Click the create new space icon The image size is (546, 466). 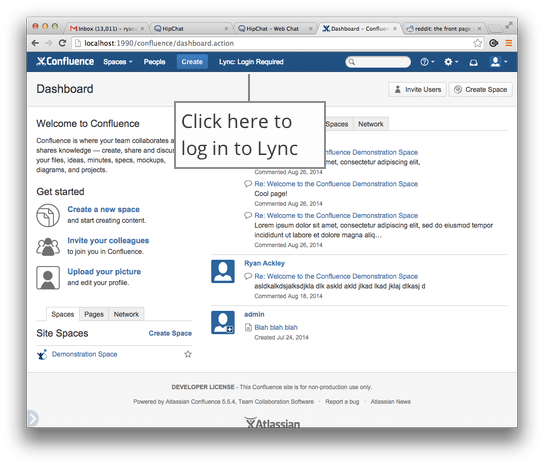point(48,215)
